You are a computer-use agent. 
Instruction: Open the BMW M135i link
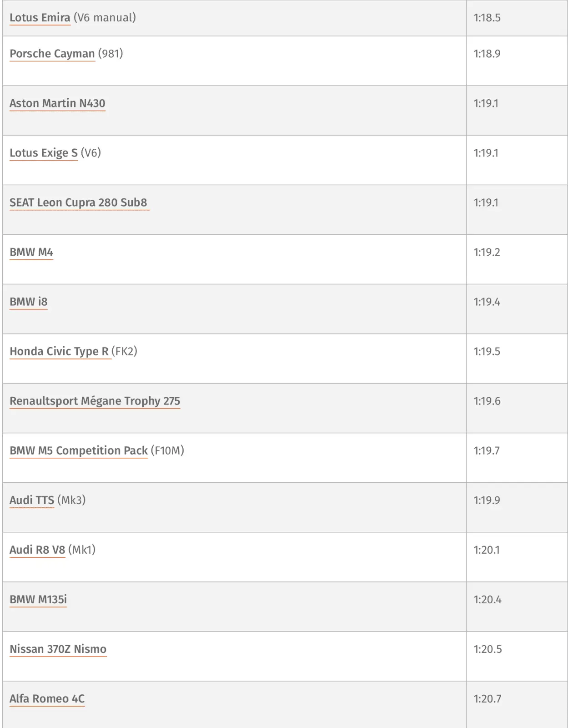38,599
